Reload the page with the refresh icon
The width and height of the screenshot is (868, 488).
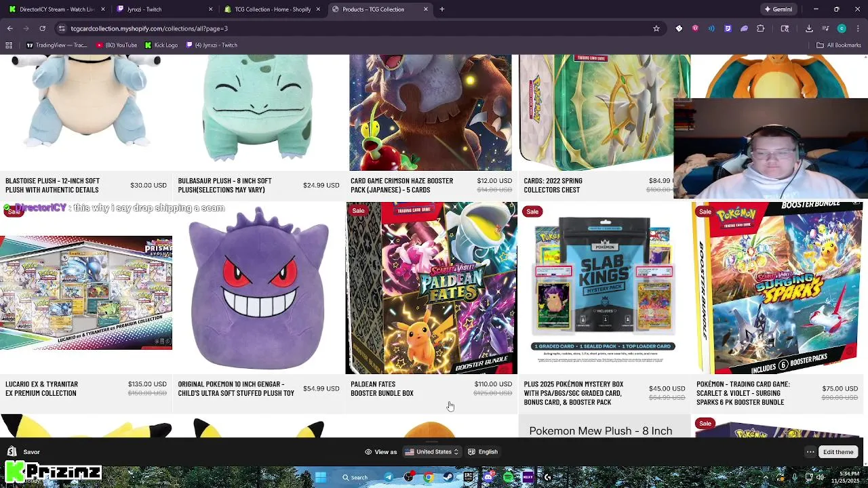[x=42, y=28]
